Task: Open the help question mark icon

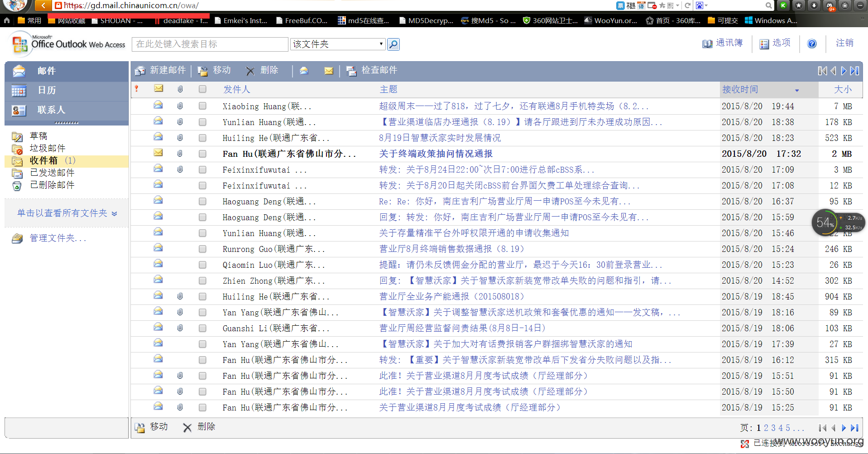Action: [812, 43]
